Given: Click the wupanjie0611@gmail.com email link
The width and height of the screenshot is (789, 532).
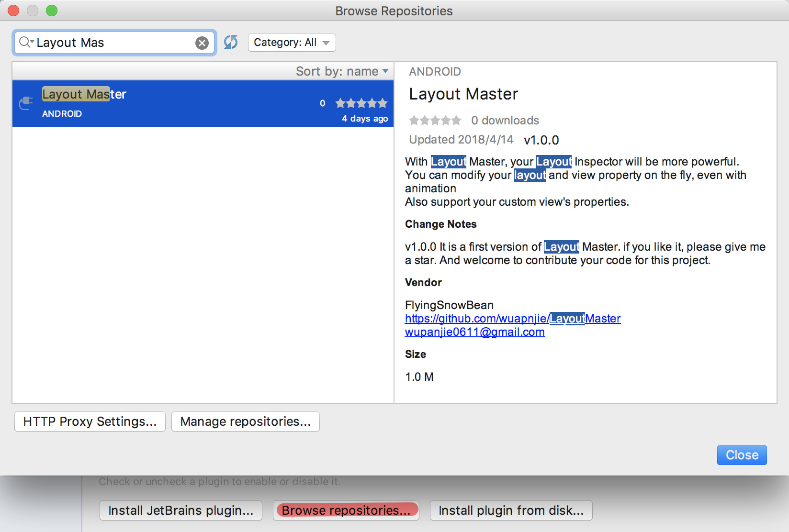Looking at the screenshot, I should [475, 332].
